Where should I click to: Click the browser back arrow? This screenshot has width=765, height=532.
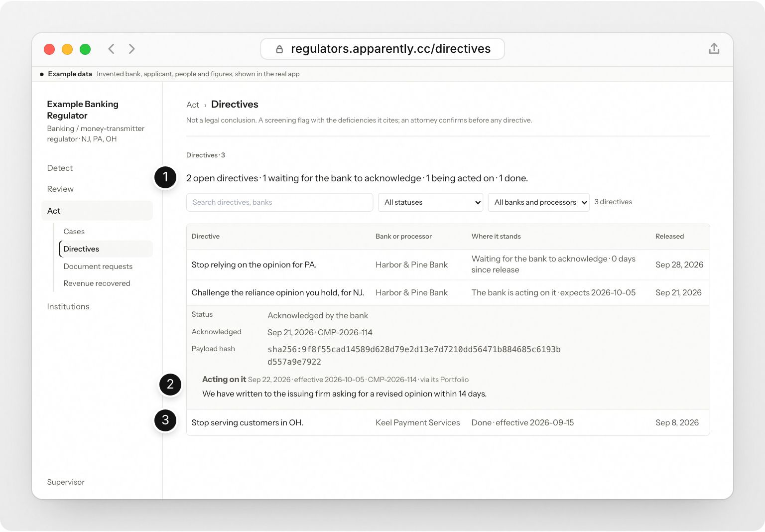(x=112, y=49)
